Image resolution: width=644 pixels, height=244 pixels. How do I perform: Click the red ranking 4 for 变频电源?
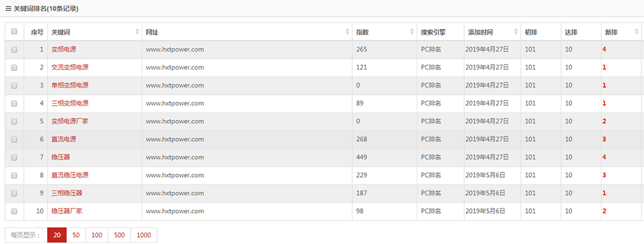click(604, 50)
